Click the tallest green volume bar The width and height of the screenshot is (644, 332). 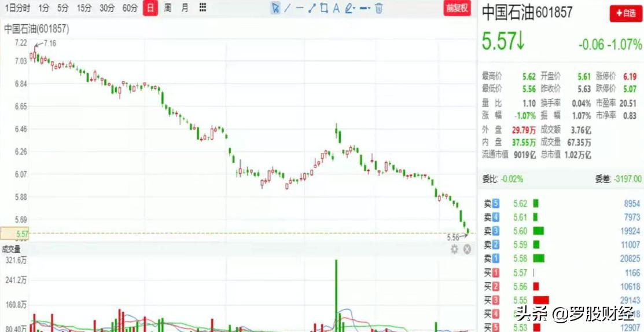pyautogui.click(x=336, y=295)
